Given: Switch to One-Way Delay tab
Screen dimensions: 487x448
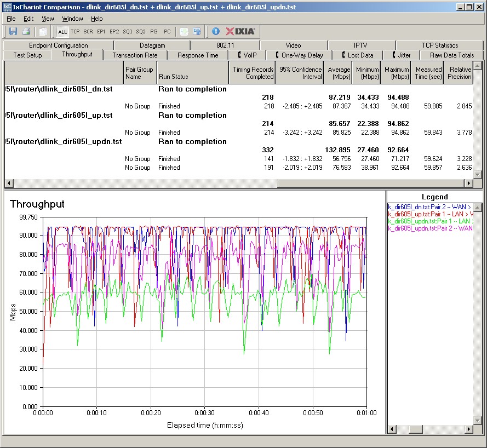Looking at the screenshot, I should pyautogui.click(x=300, y=55).
